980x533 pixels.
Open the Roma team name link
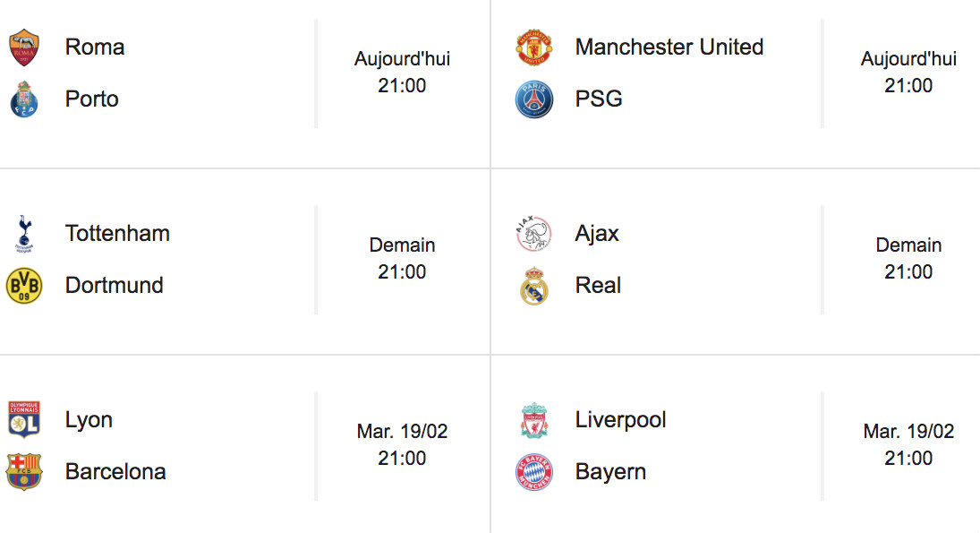pyautogui.click(x=95, y=47)
